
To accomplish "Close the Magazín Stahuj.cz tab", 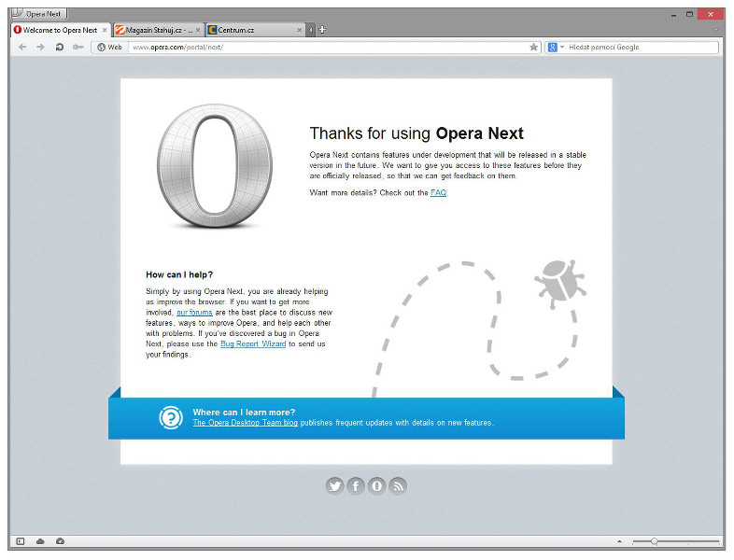I will click(198, 30).
